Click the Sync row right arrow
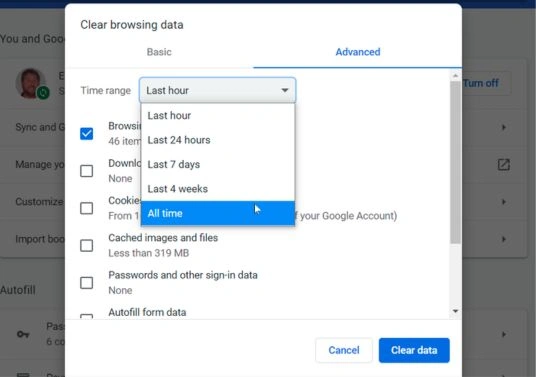Image resolution: width=536 pixels, height=377 pixels. coord(504,127)
